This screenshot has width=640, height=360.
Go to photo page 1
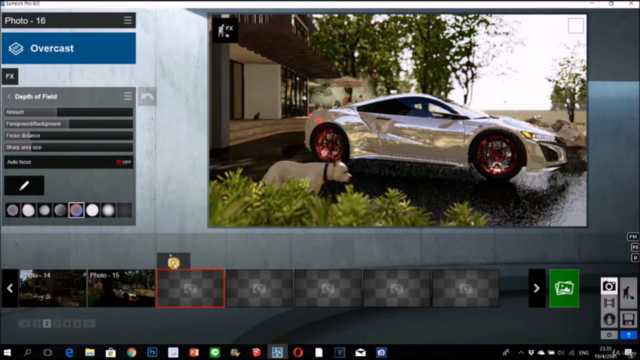click(37, 324)
